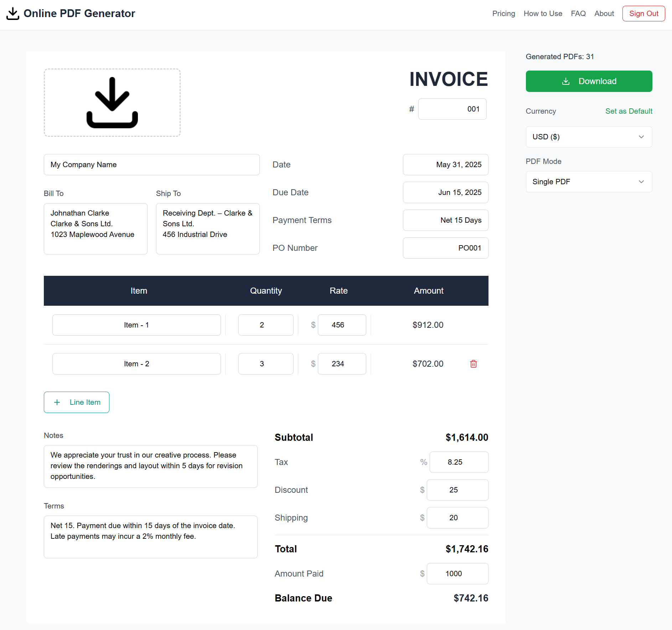This screenshot has width=672, height=630.
Task: Delete the Item - 2 row with trash icon
Action: [x=474, y=364]
